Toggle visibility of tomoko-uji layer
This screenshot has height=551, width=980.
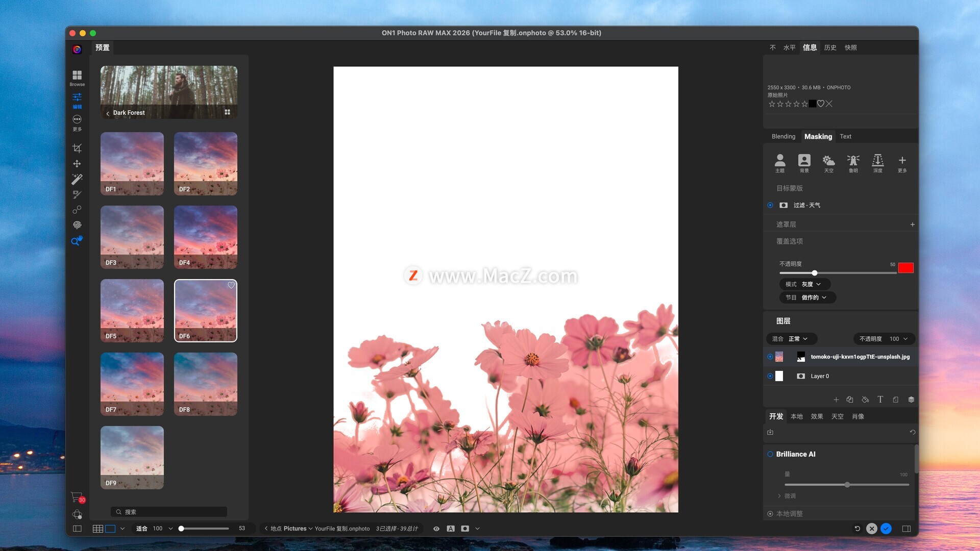[x=770, y=357]
